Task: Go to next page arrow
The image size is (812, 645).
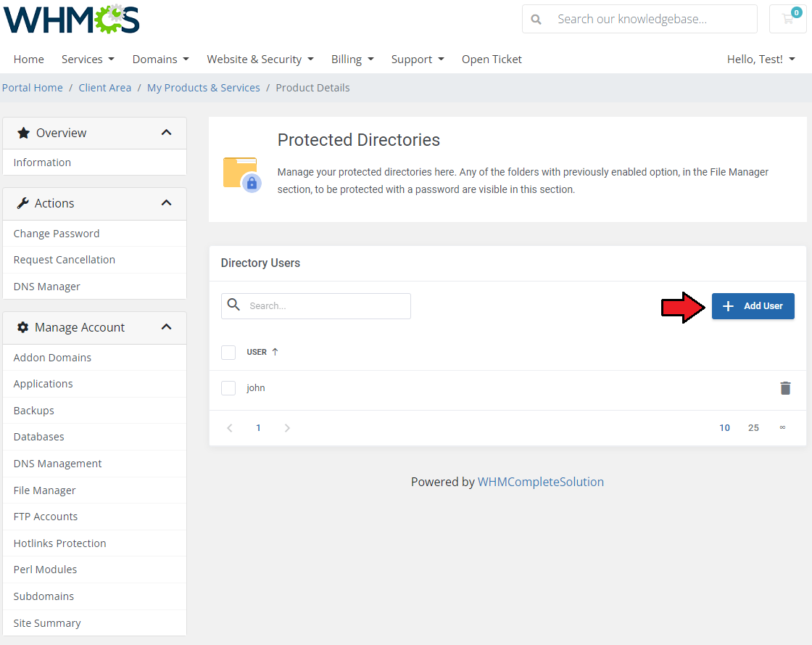Action: click(x=287, y=428)
